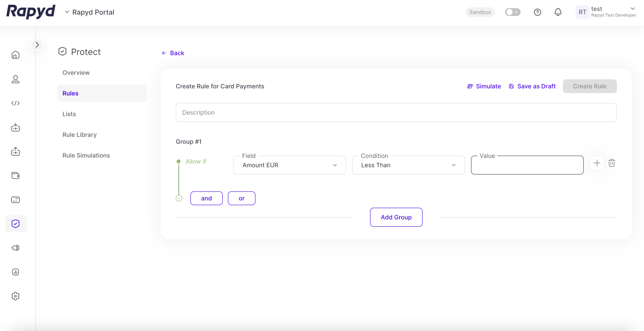Viewport: 644px width, 331px height.
Task: Click the developers code brackets icon
Action: pyautogui.click(x=16, y=103)
